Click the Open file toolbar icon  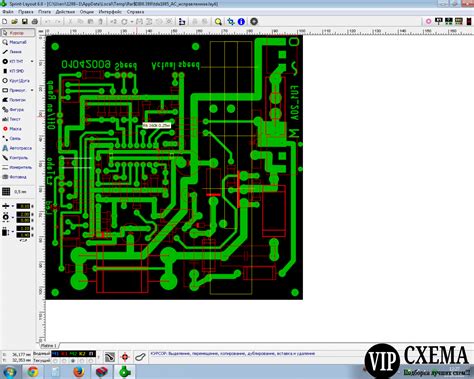pos(14,22)
